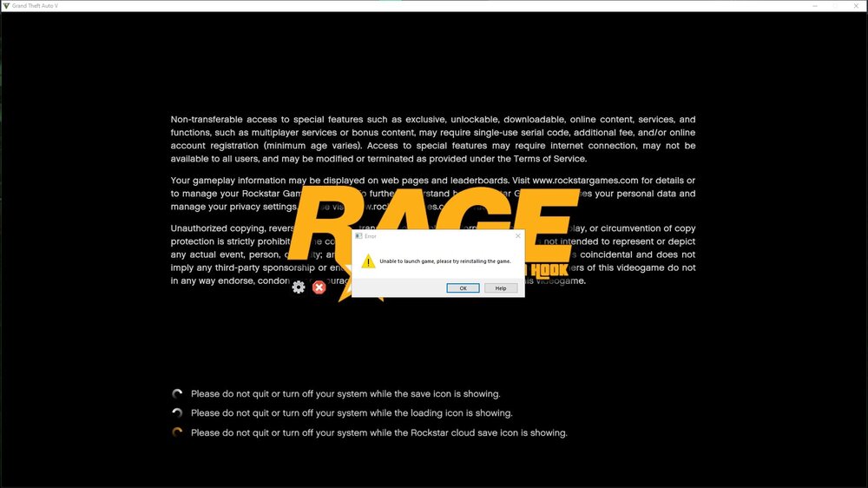Open RAGE Plugin Hook settings gear

299,287
